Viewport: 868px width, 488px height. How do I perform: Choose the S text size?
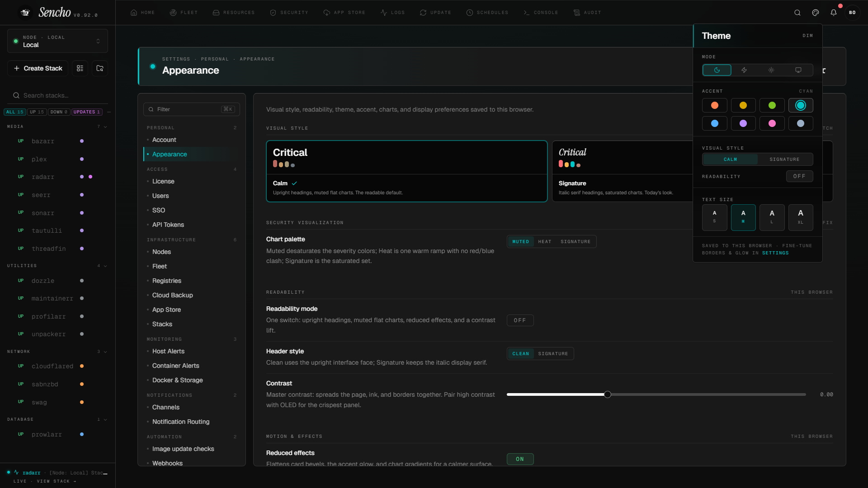click(x=714, y=217)
